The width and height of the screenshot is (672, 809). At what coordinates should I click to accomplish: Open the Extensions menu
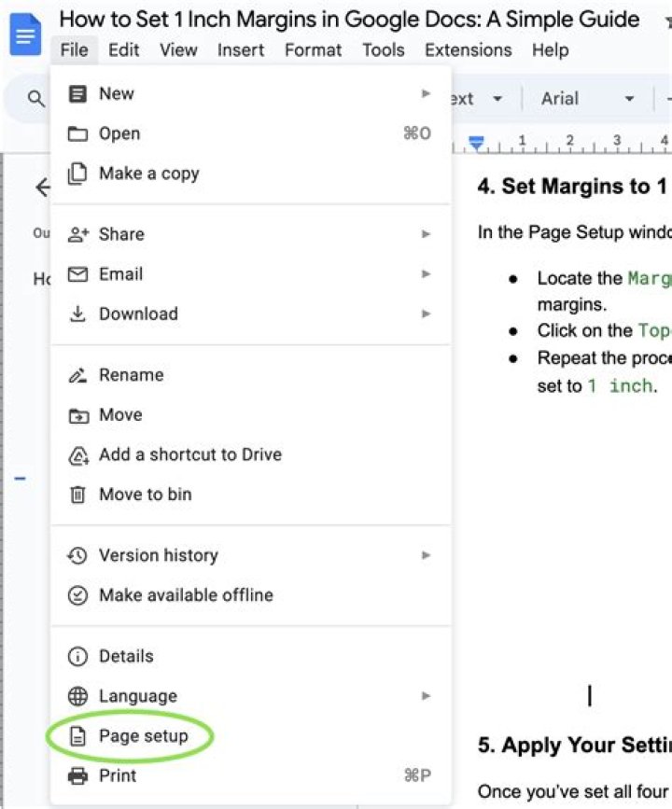click(468, 50)
